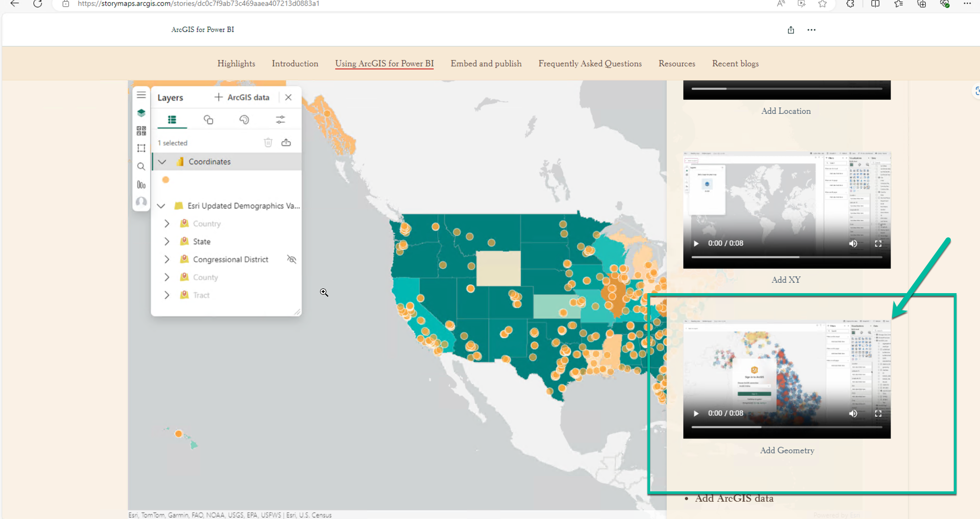The height and width of the screenshot is (519, 980).
Task: Open the infographics tool in sidebar
Action: point(141,184)
